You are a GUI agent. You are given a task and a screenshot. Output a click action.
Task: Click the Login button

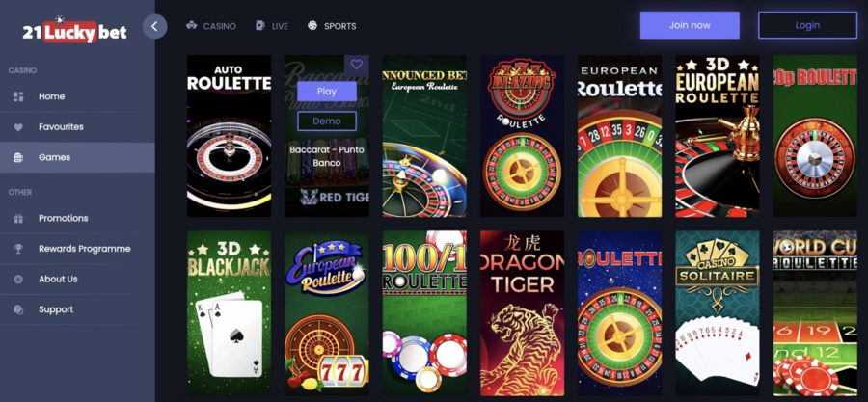807,25
